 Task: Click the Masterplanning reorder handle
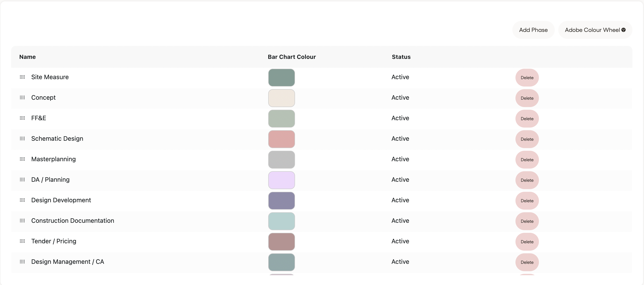(x=22, y=159)
